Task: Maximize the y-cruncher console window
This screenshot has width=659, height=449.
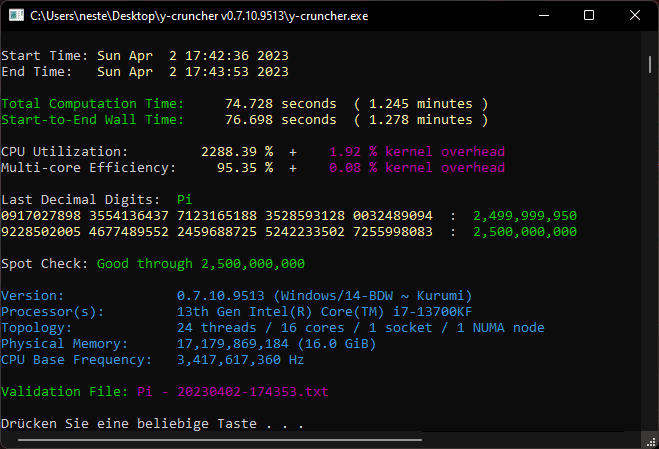Action: coord(589,16)
